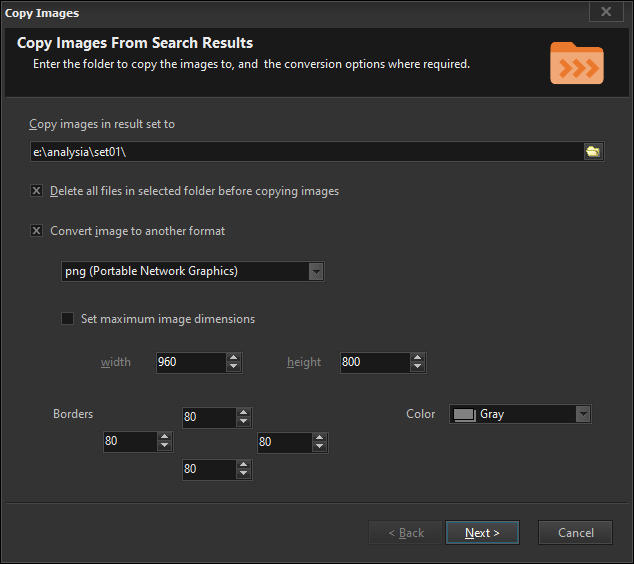Toggle Delete all files in selected folder
The image size is (634, 564).
pos(38,191)
